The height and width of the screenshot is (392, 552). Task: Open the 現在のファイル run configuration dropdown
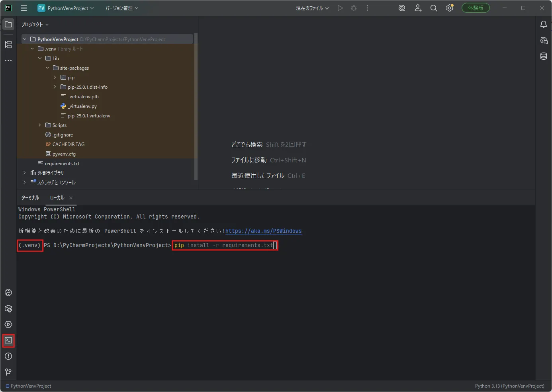tap(312, 8)
